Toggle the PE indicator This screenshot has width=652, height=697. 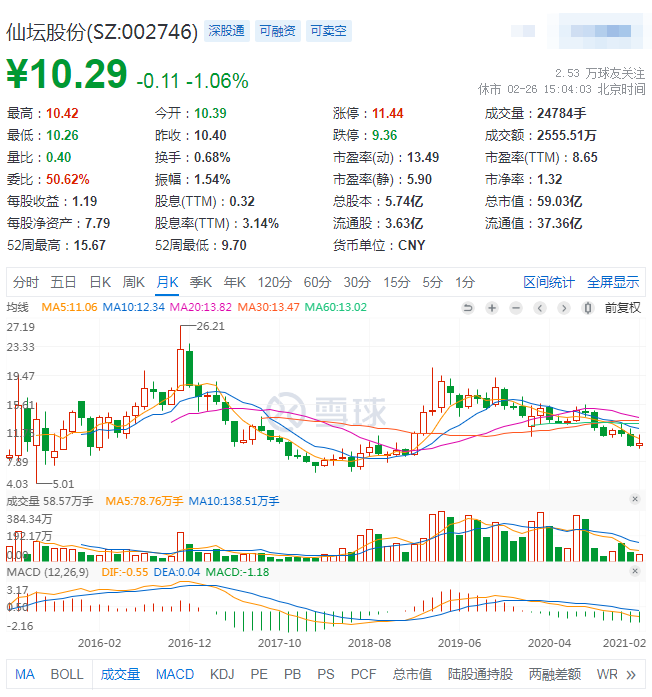coord(259,675)
